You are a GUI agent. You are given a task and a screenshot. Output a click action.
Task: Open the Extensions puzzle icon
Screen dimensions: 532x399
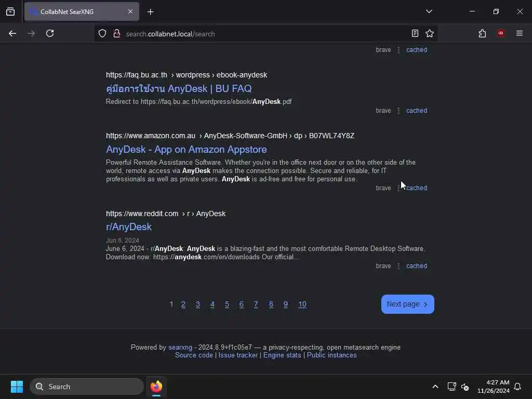[482, 33]
